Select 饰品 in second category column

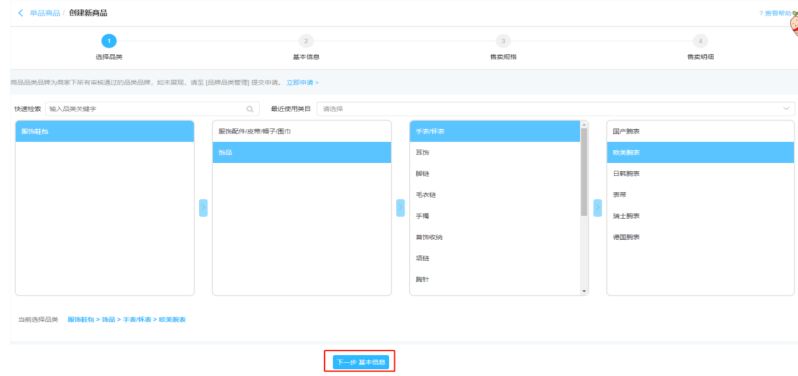[302, 152]
